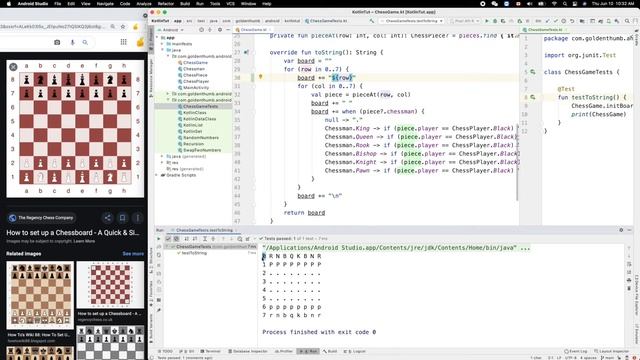Click the Apple logo menu
640x360 pixels.
[x=8, y=4]
